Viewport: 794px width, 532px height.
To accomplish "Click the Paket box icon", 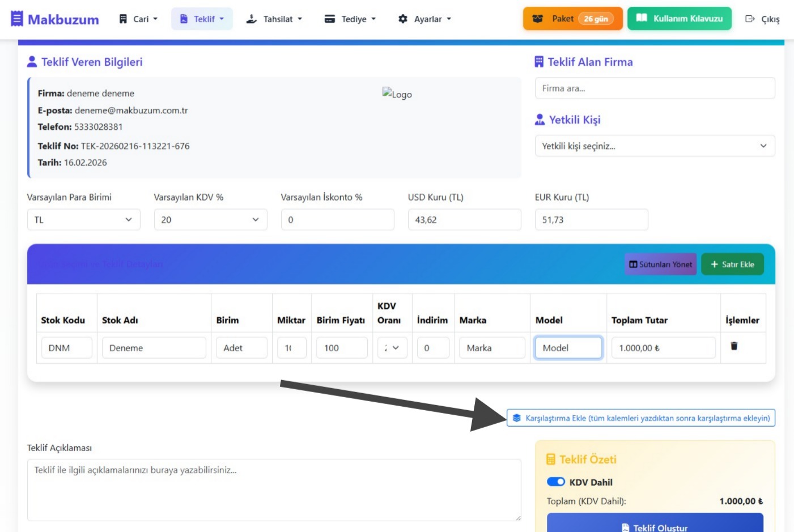I will point(538,19).
